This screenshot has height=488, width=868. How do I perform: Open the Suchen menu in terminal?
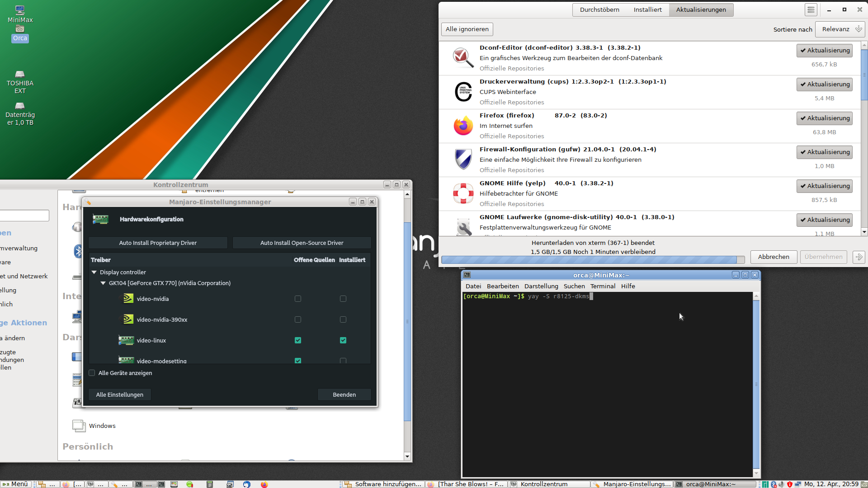[574, 286]
